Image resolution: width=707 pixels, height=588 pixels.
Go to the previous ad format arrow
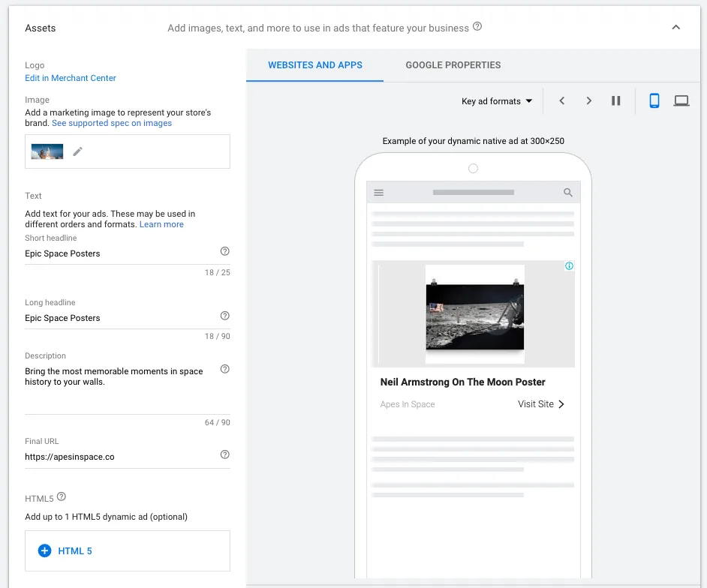tap(562, 100)
